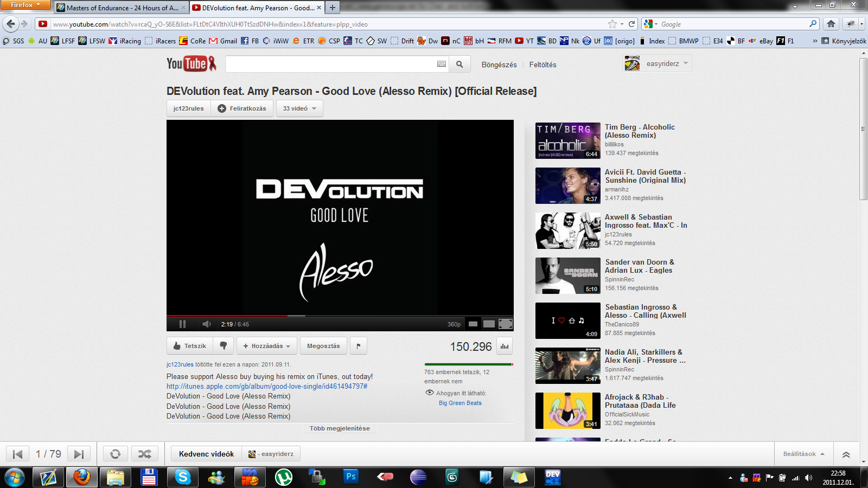
Task: Collapse playlist bar with double chevron
Action: point(846,454)
